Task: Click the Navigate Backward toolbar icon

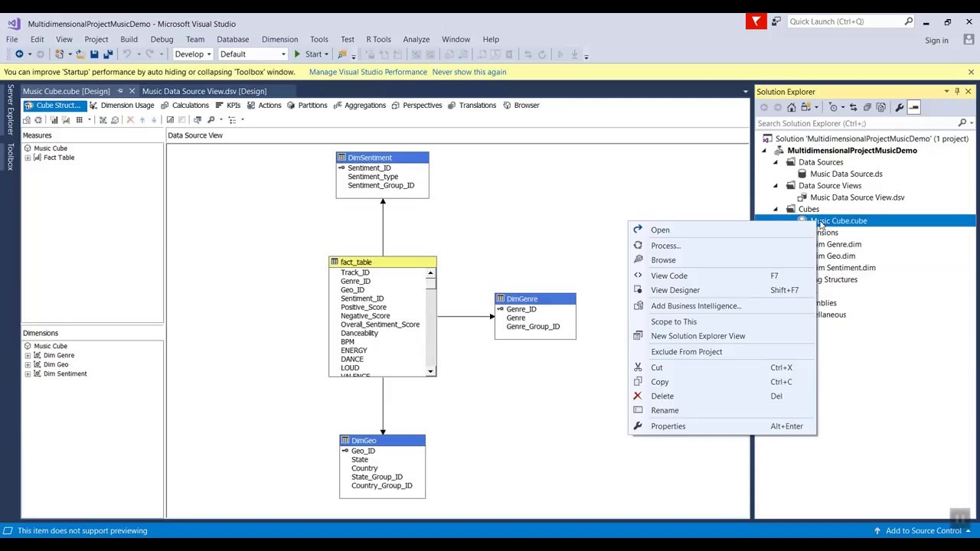Action: point(19,54)
